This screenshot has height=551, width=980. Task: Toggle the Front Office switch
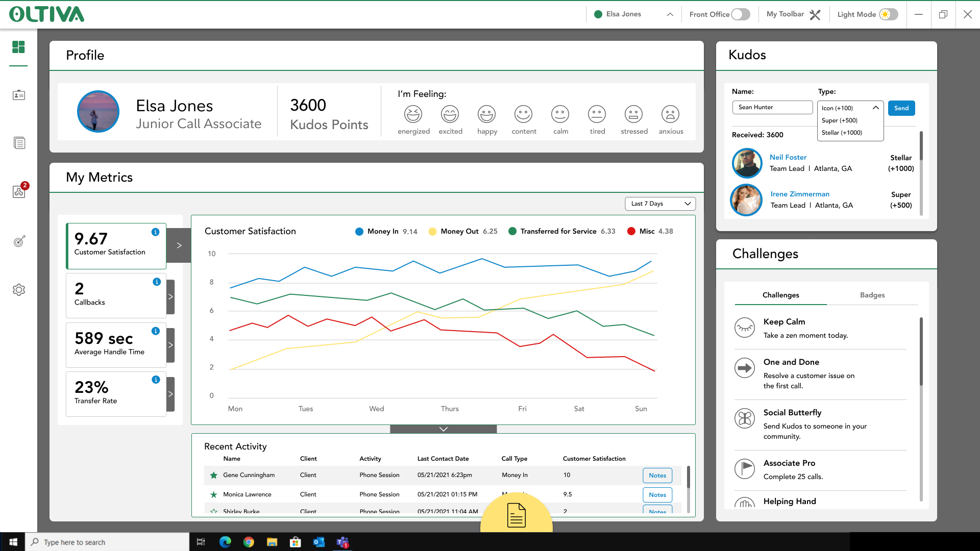click(741, 14)
